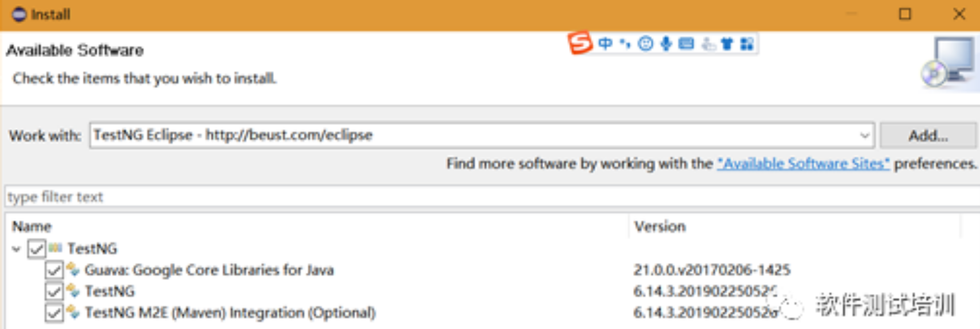
Task: Collapse the TestNG tree node
Action: 17,249
